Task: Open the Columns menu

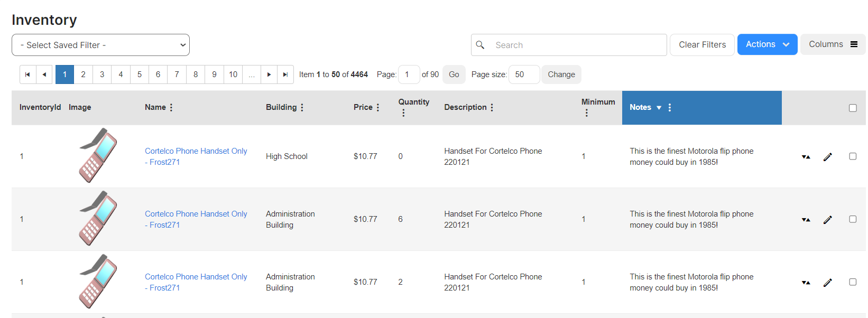Action: point(833,44)
